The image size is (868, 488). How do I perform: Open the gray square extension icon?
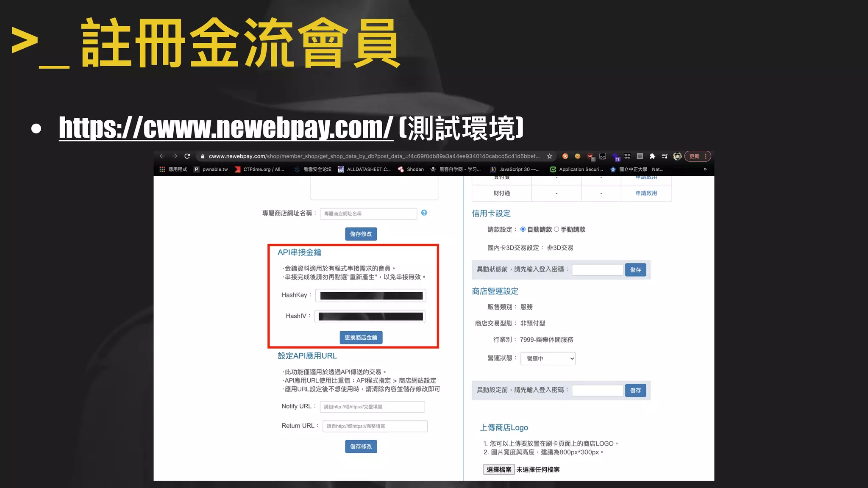[640, 156]
